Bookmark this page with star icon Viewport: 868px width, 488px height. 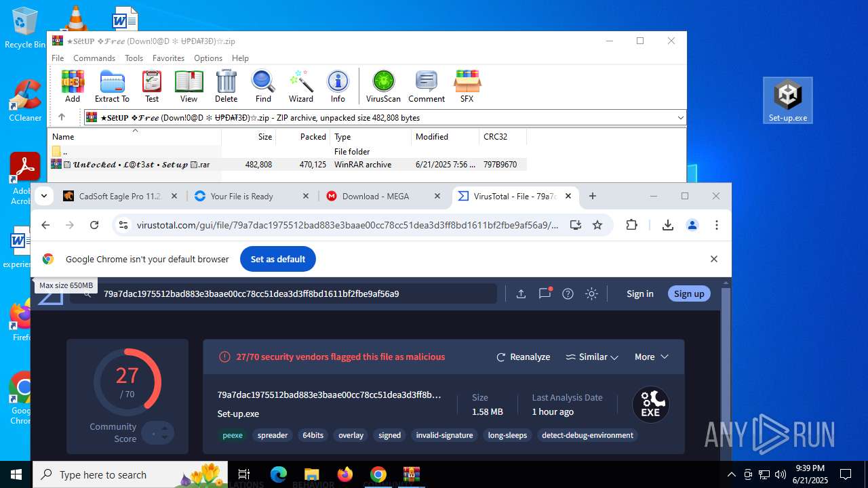(x=597, y=225)
